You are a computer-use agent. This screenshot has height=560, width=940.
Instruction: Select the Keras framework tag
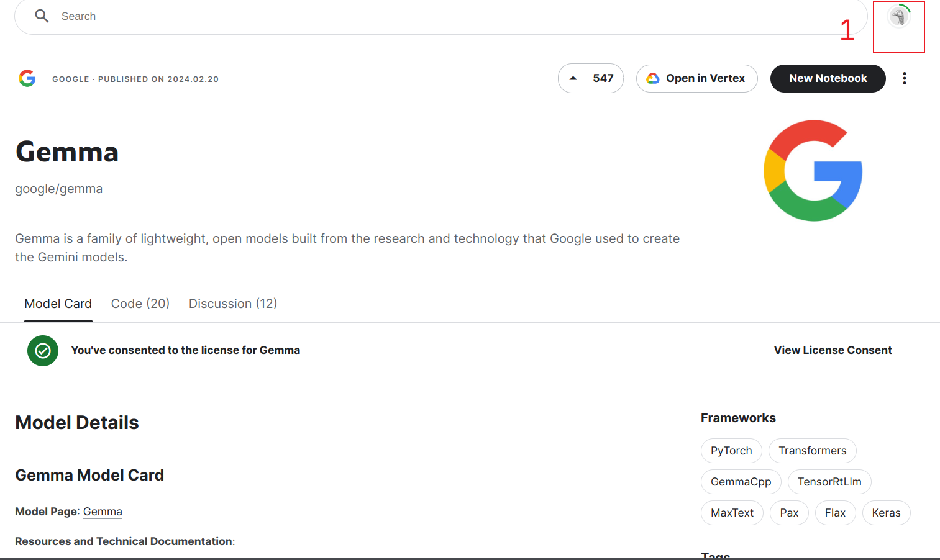point(886,513)
